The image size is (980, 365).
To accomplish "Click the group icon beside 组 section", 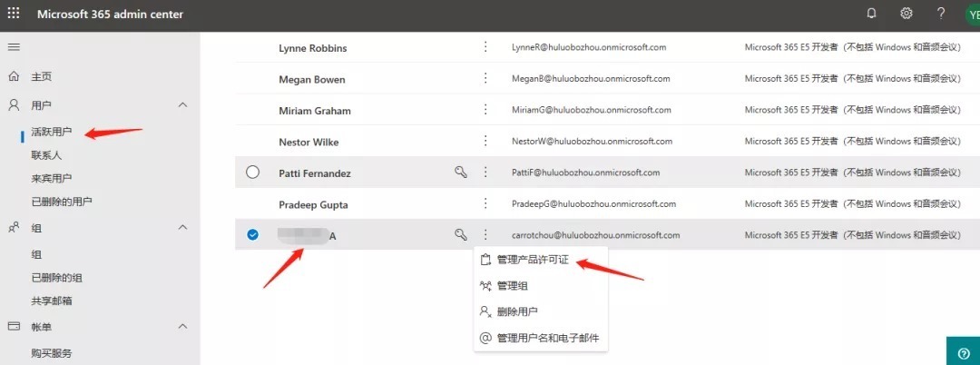I will [14, 228].
